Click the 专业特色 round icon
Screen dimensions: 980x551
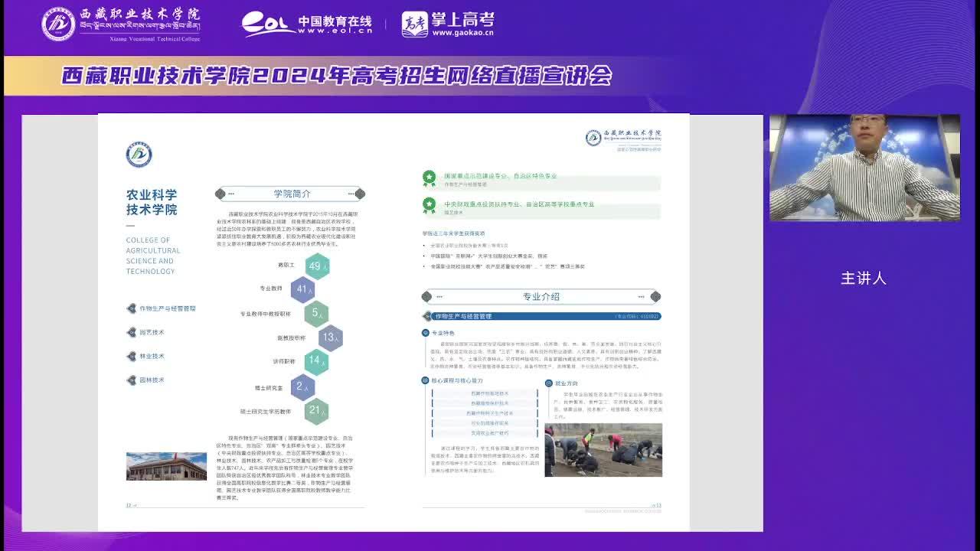[x=426, y=333]
